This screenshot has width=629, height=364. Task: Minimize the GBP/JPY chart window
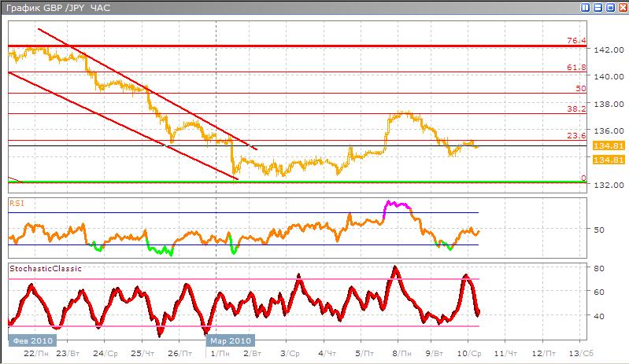[x=597, y=7]
